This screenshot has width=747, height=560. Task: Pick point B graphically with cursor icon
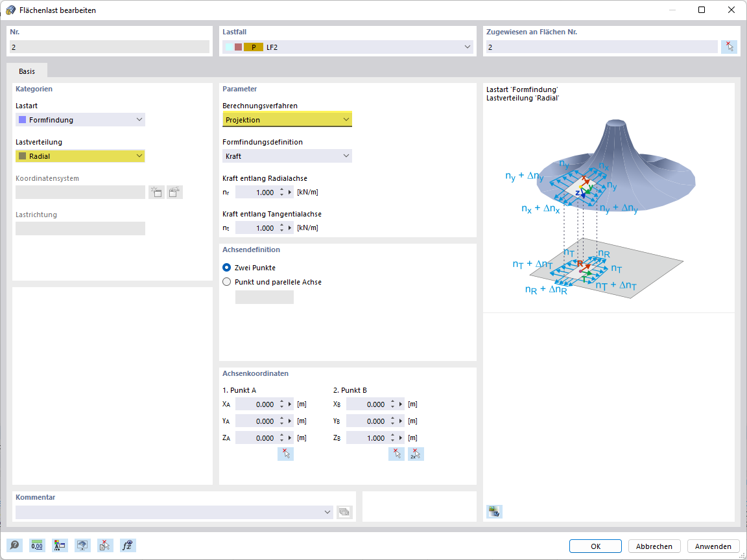pos(396,454)
